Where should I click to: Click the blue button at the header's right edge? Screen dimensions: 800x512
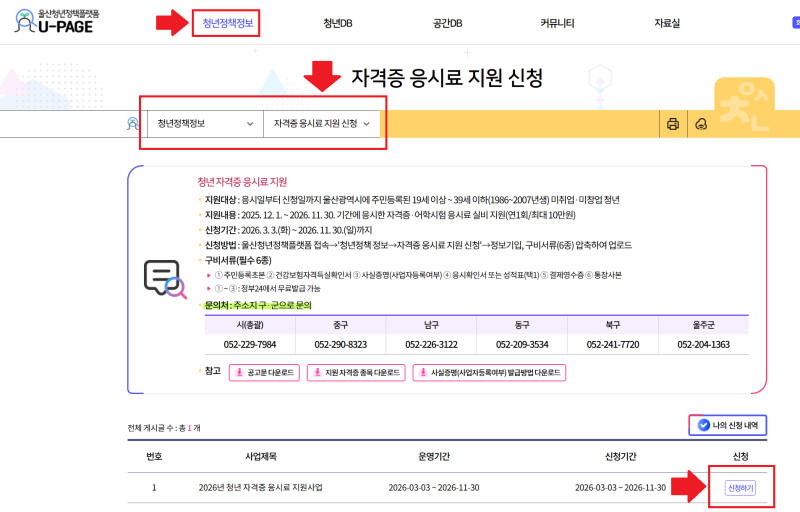(x=796, y=22)
